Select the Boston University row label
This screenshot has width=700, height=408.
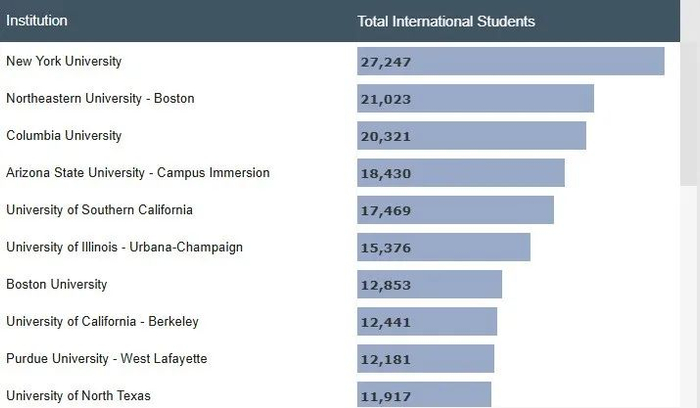[56, 284]
